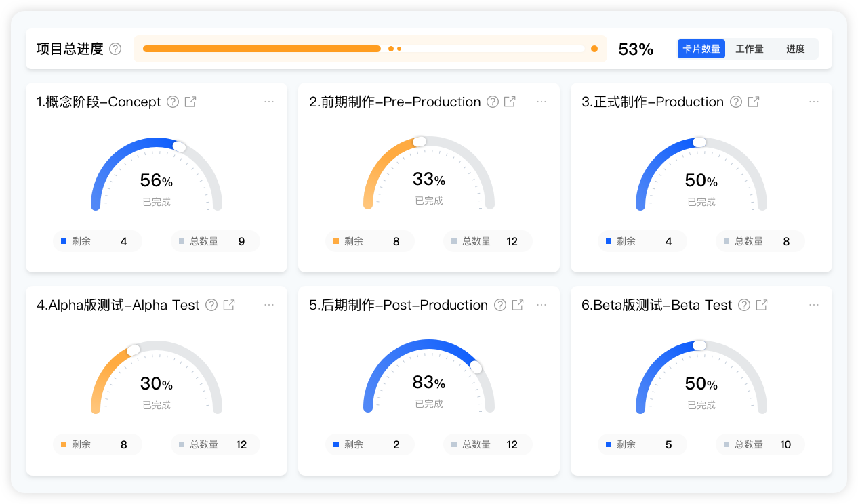Click the orange overall project progress bar
Viewport: 858px width, 504px height.
(x=262, y=49)
